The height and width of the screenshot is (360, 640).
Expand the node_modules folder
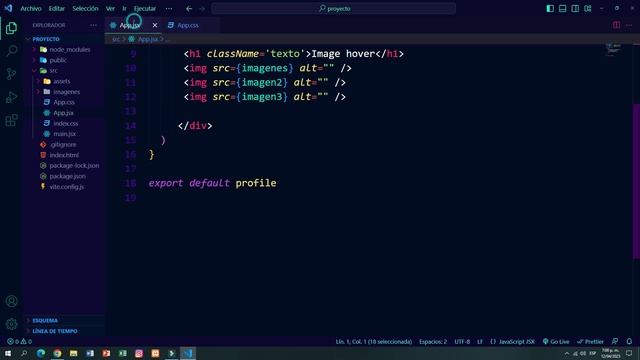pyautogui.click(x=65, y=49)
